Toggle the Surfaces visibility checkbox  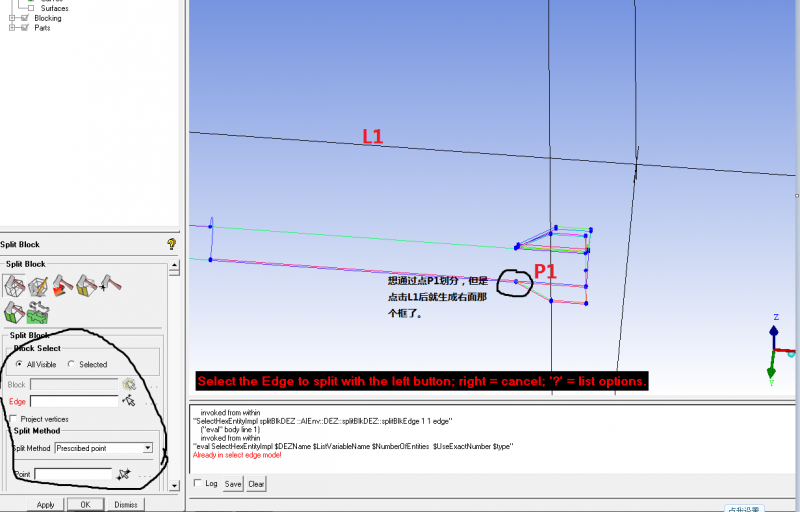pos(31,8)
